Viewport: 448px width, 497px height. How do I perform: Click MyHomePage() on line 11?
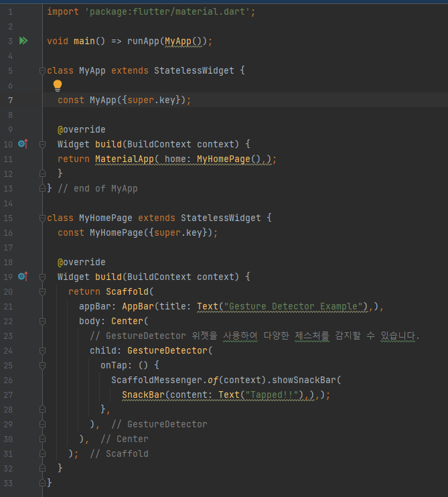[228, 159]
